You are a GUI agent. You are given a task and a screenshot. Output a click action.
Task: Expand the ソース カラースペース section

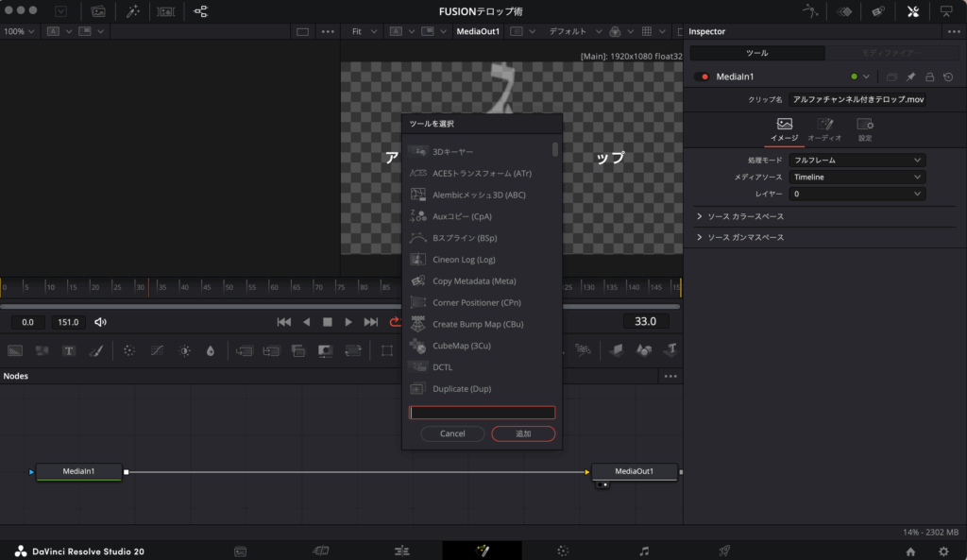tap(741, 216)
